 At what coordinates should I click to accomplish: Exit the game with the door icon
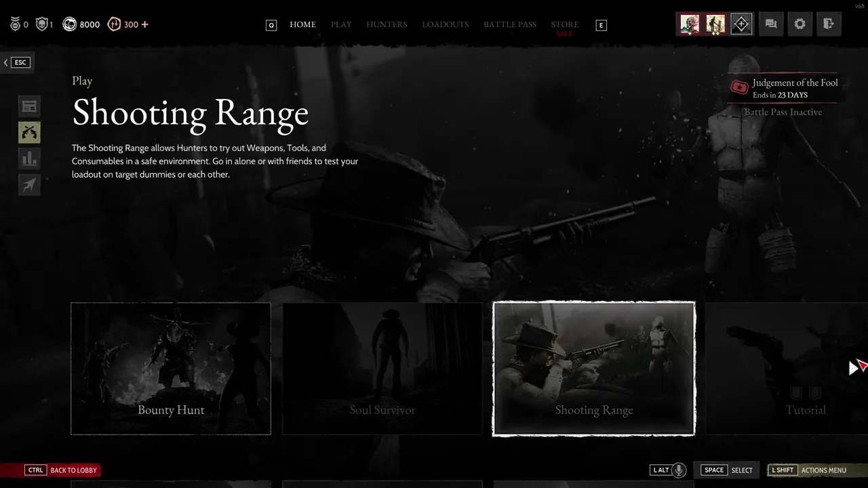pos(829,24)
